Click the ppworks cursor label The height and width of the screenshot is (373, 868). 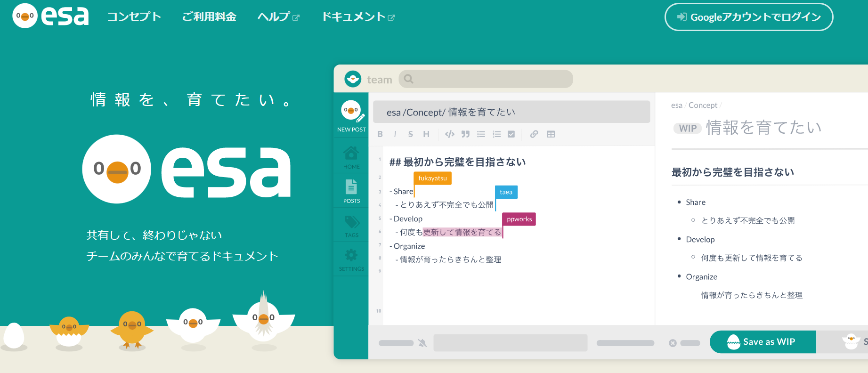tap(519, 219)
